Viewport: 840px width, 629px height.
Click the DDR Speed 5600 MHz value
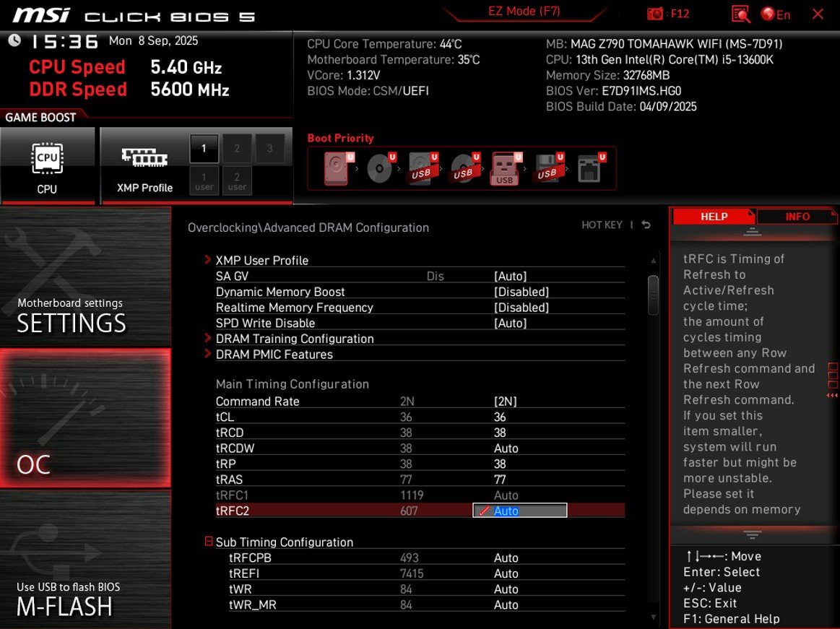(190, 90)
